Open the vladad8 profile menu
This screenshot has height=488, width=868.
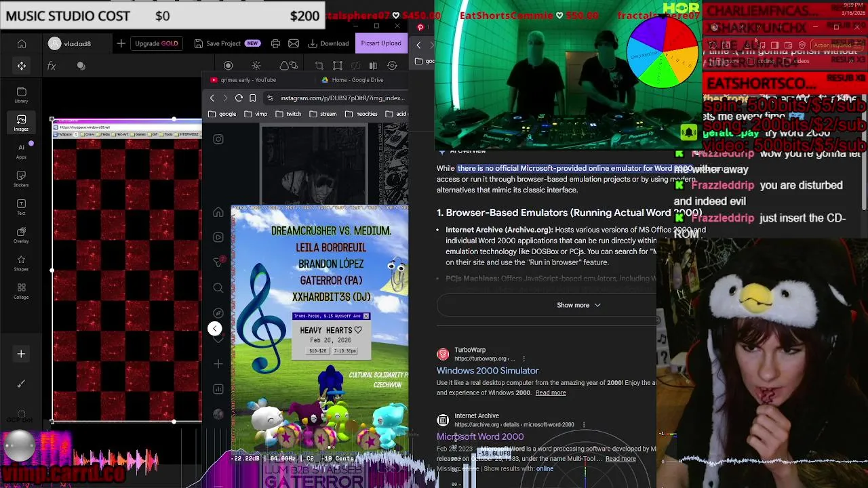70,43
